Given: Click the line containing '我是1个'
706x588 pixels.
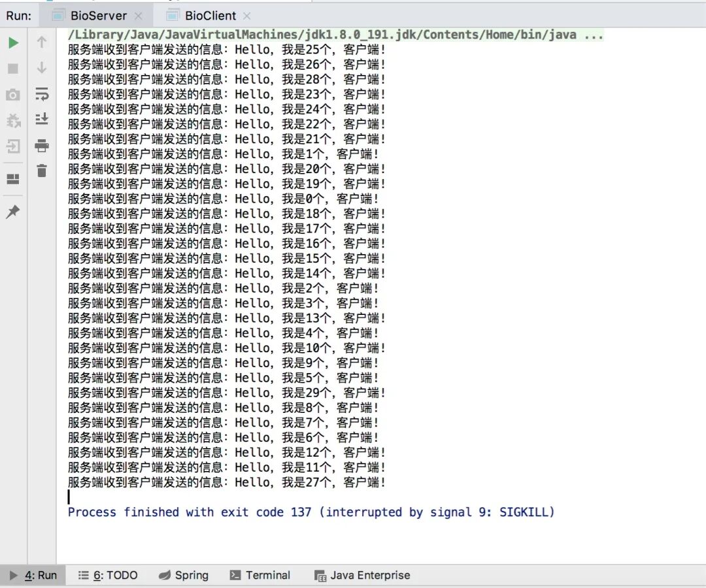Looking at the screenshot, I should 224,154.
